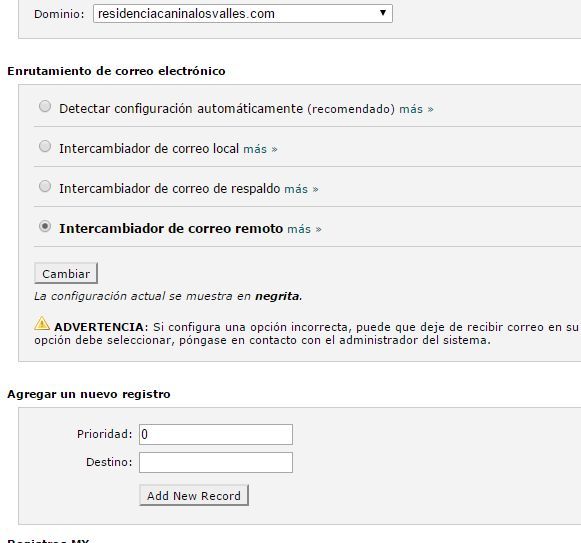Click the ADVERTENCIA warning text
The image size is (581, 543).
tap(101, 327)
